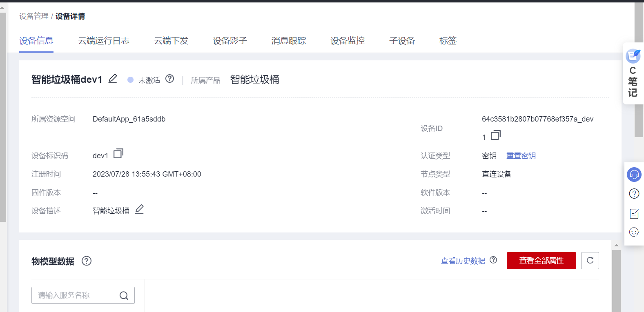
Task: Switch to 设备监控 tab
Action: [x=348, y=41]
